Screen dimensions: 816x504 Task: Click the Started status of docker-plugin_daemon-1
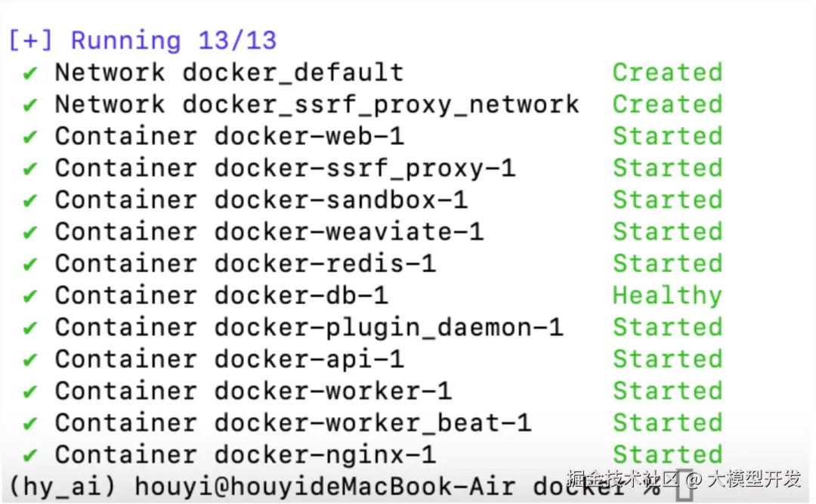[666, 327]
